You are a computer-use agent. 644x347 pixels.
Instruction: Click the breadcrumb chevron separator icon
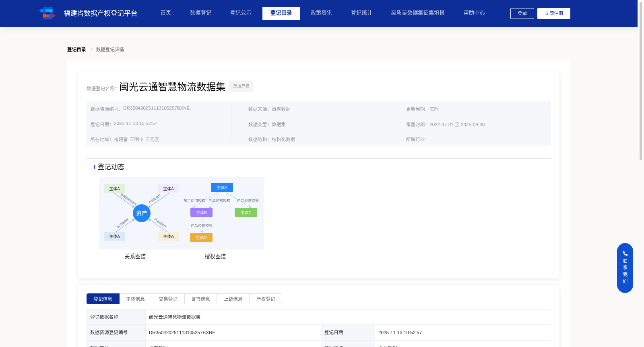point(91,50)
